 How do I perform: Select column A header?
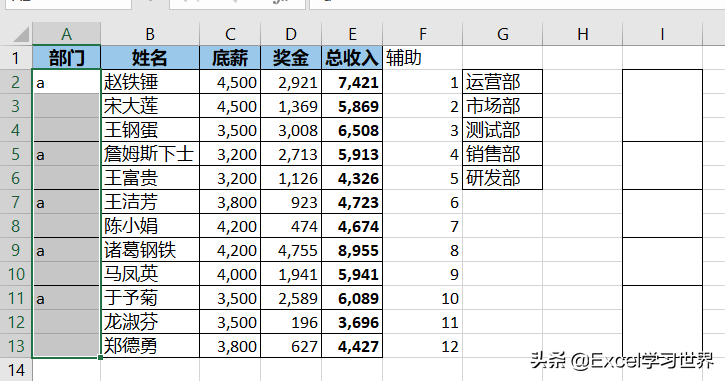67,34
